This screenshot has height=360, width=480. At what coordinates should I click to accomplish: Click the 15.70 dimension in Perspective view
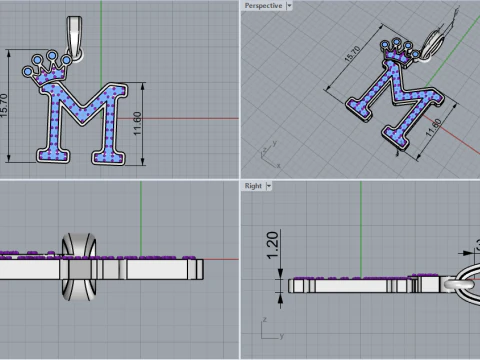(352, 54)
